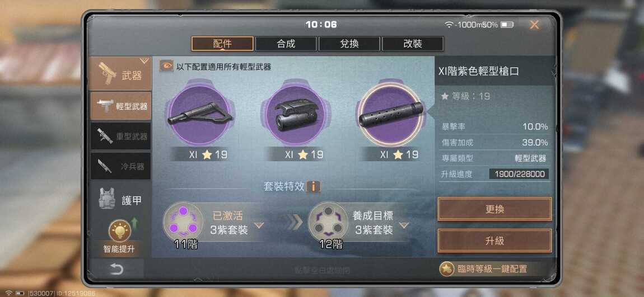644x297 pixels.
Task: Click the 更換 button
Action: [x=494, y=209]
